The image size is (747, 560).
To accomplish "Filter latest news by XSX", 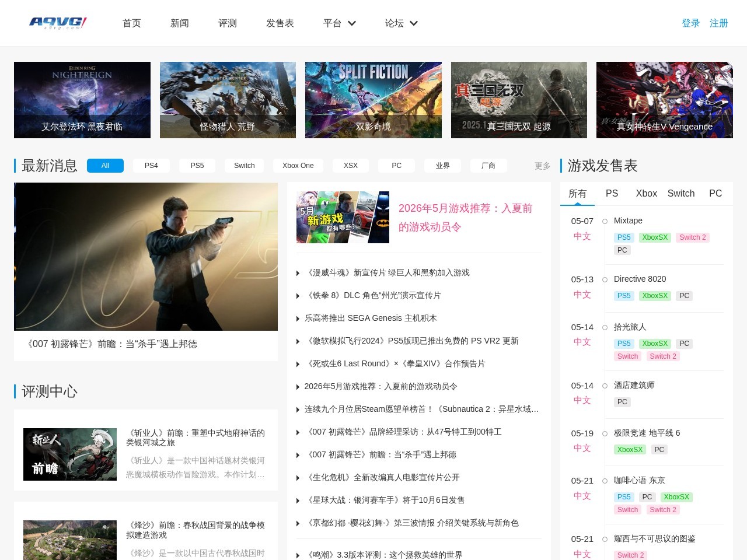I will [351, 166].
